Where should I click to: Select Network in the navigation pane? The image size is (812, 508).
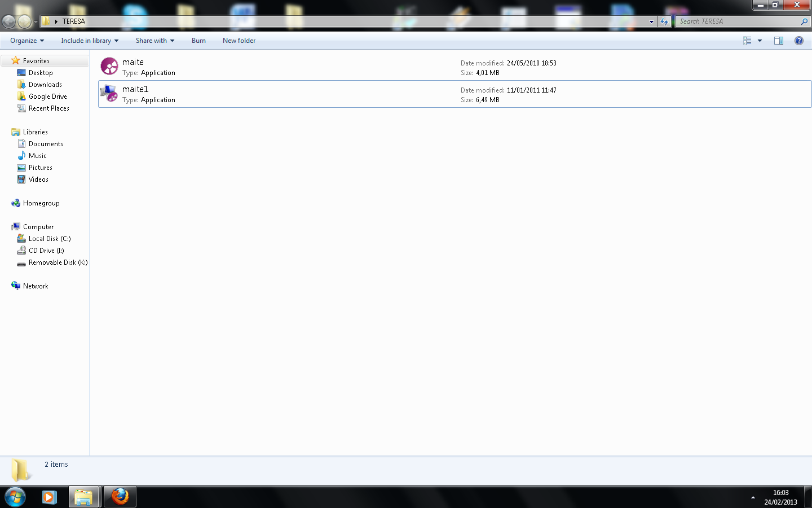point(36,286)
